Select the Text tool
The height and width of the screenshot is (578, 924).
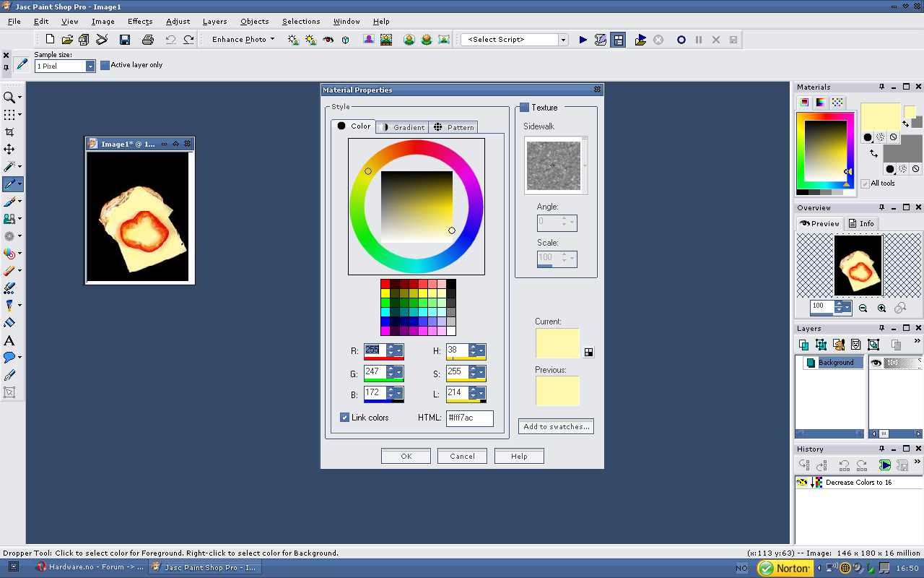(9, 340)
